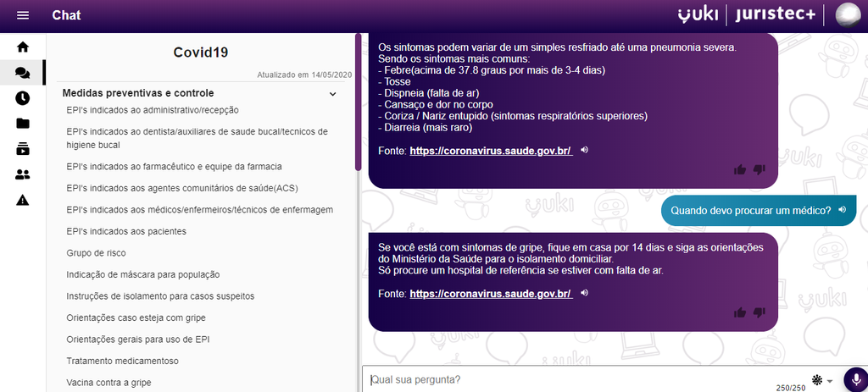This screenshot has width=868, height=392.
Task: Open the video library sidebar icon
Action: (x=23, y=149)
